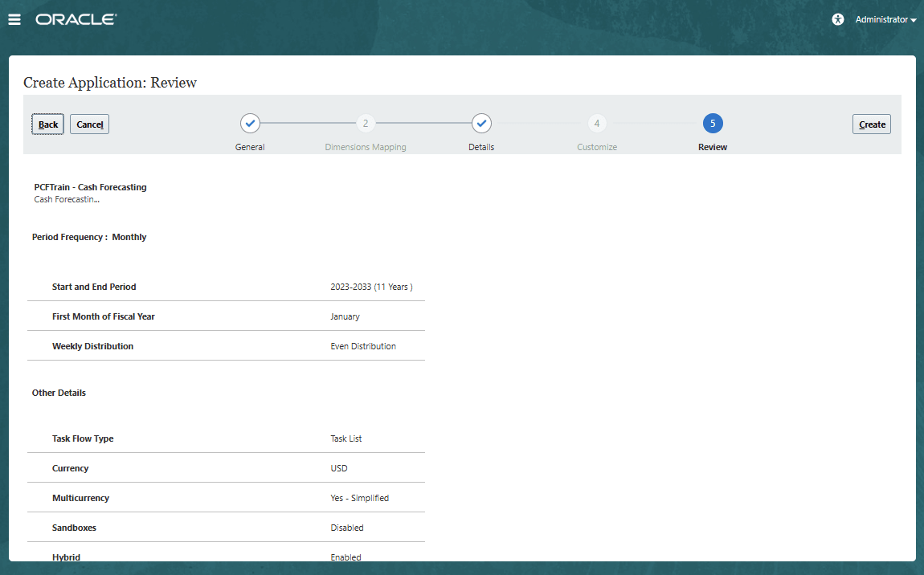
Task: Click the Create Application: Review heading
Action: [110, 83]
